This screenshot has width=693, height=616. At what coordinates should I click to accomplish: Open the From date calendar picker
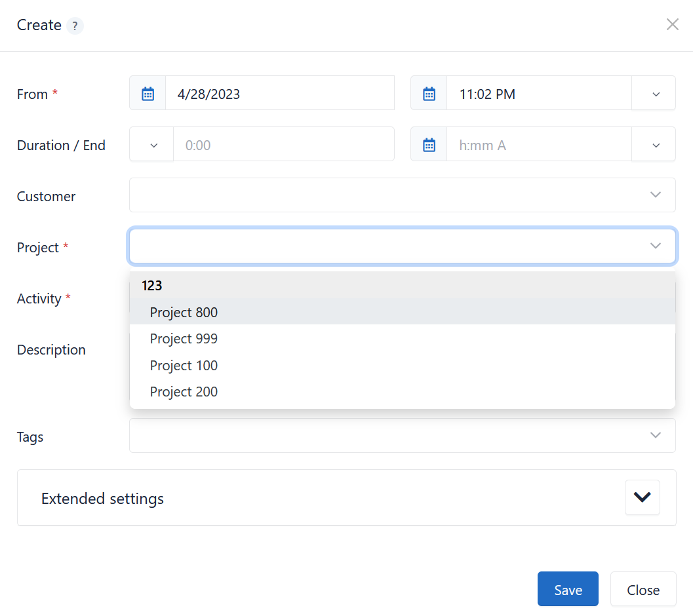[147, 93]
